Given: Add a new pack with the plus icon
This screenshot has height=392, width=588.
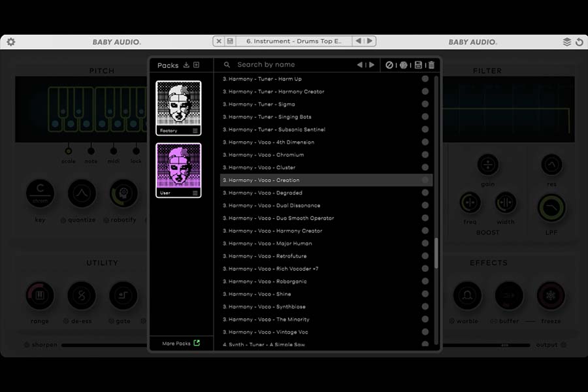Looking at the screenshot, I should 196,65.
